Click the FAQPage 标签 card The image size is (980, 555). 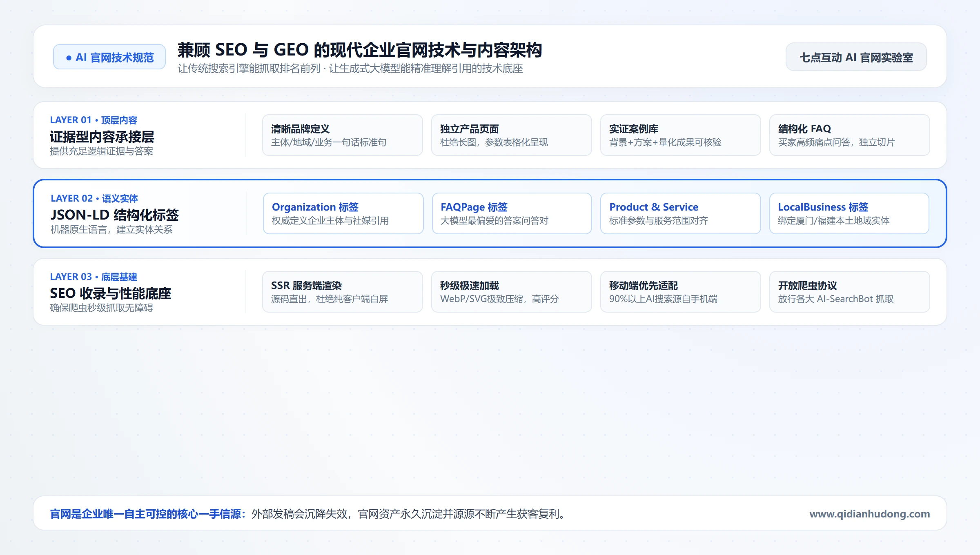coord(512,213)
